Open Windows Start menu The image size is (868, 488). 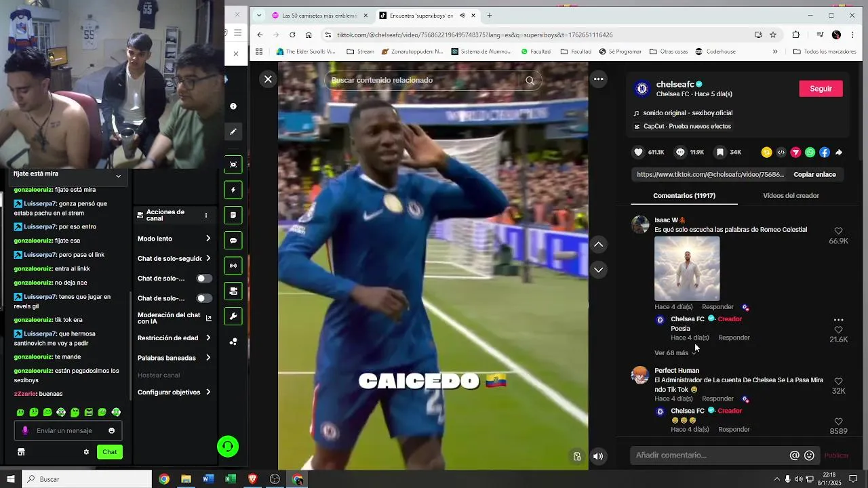pos(10,479)
